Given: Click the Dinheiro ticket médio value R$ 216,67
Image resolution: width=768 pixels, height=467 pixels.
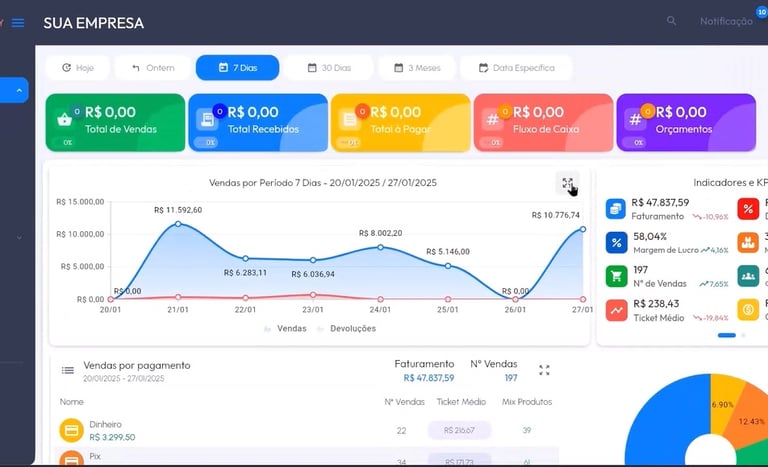Looking at the screenshot, I should (459, 430).
